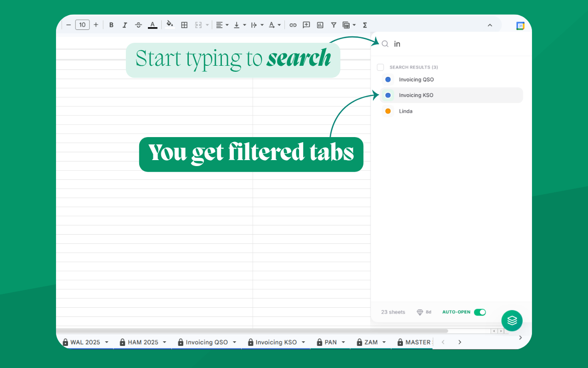Open the Invoicing QSO tab dropdown
The image size is (588, 368).
235,342
